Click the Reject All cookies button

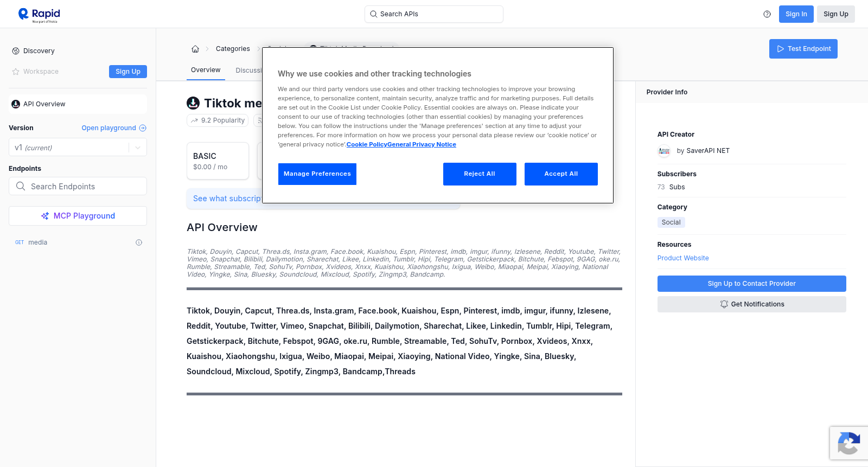click(x=480, y=174)
